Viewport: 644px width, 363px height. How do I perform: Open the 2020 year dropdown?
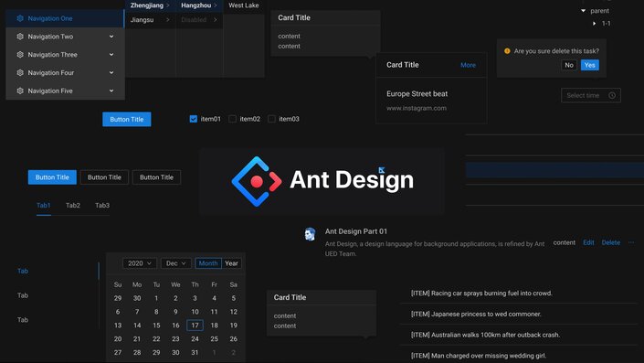point(140,263)
